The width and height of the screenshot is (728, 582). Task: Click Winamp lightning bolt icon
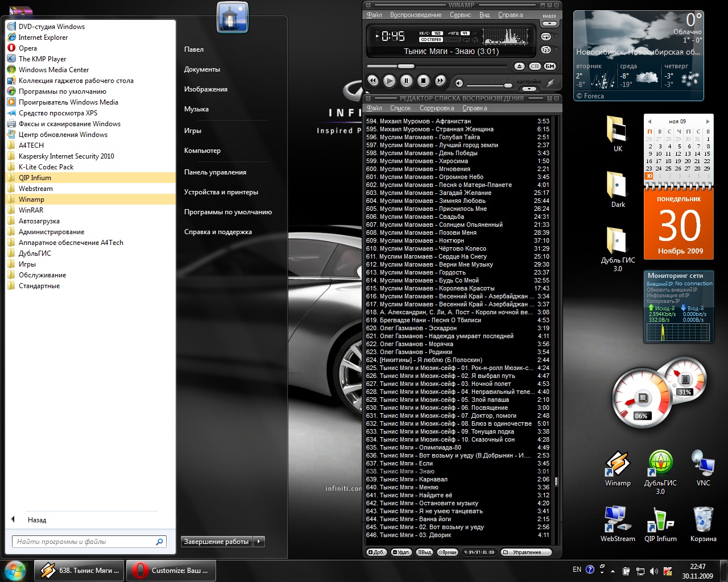tap(551, 84)
